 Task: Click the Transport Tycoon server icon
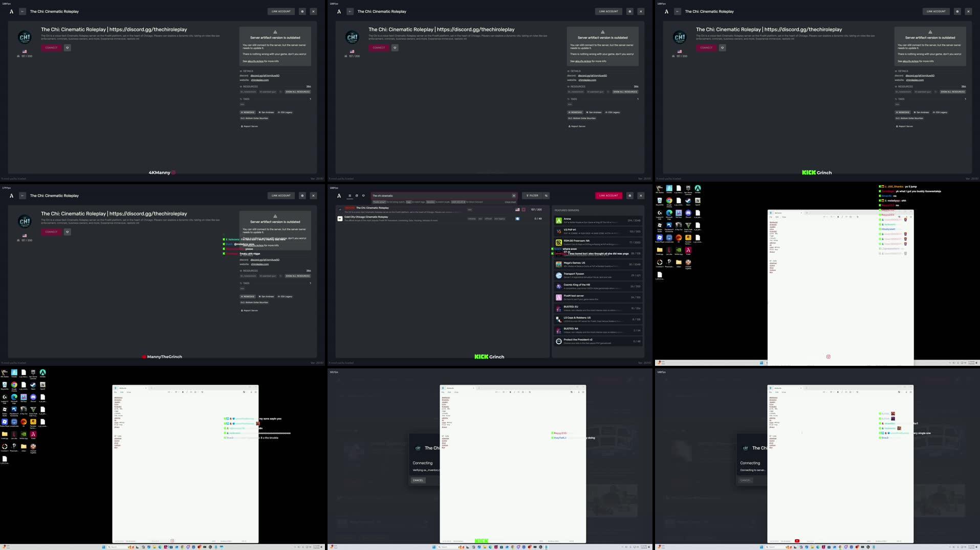click(x=559, y=275)
